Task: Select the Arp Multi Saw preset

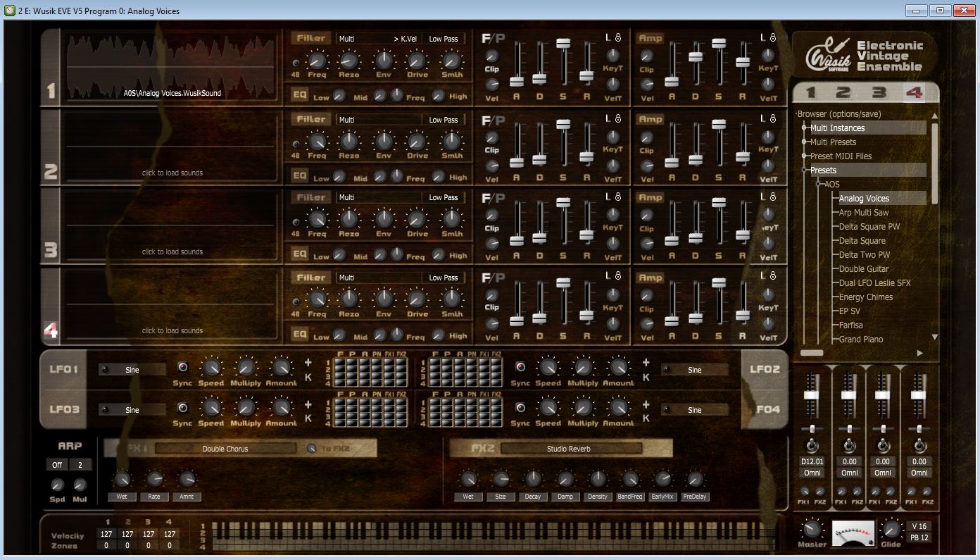Action: 863,213
